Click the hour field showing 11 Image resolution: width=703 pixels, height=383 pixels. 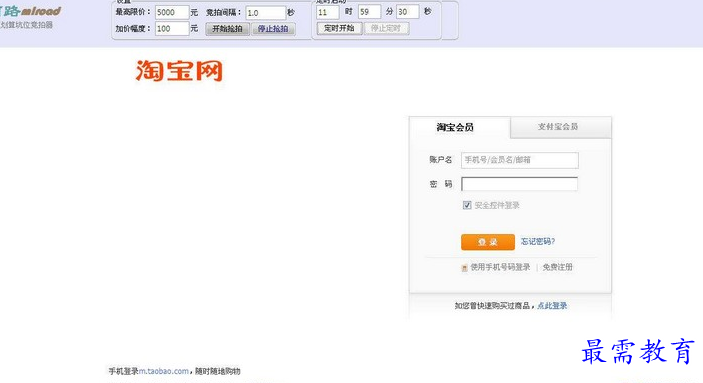327,12
